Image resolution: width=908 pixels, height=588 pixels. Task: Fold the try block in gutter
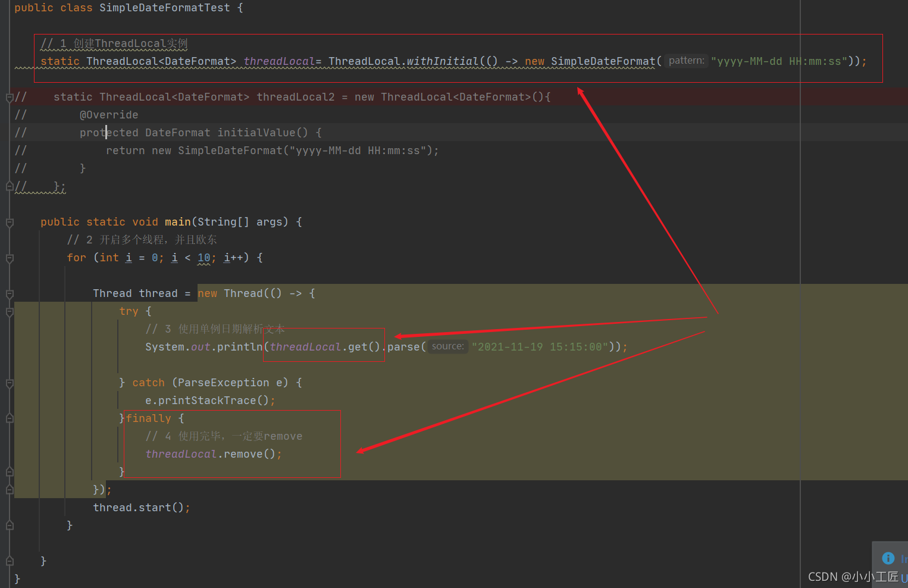click(x=10, y=312)
